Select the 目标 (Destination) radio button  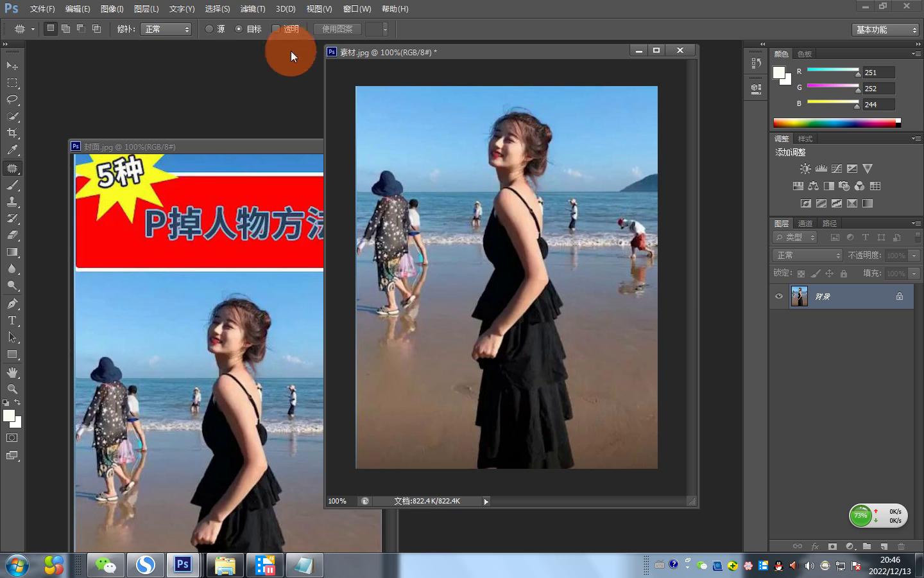(x=239, y=29)
